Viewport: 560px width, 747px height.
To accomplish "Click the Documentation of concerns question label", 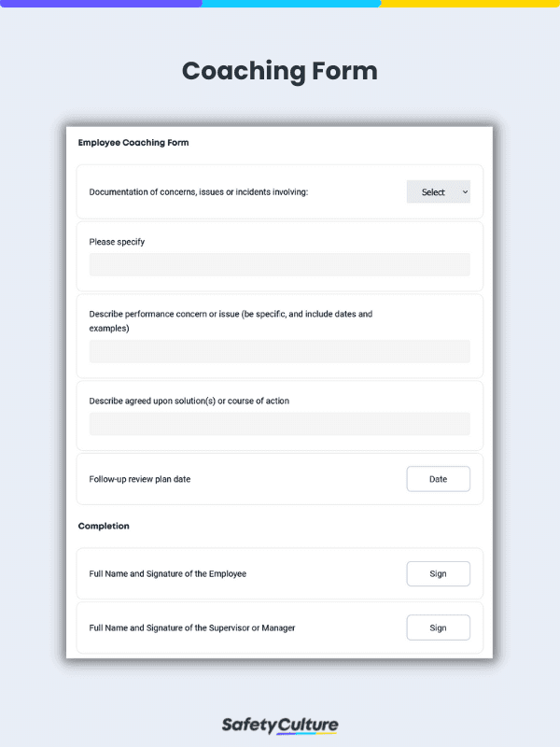I will click(199, 192).
